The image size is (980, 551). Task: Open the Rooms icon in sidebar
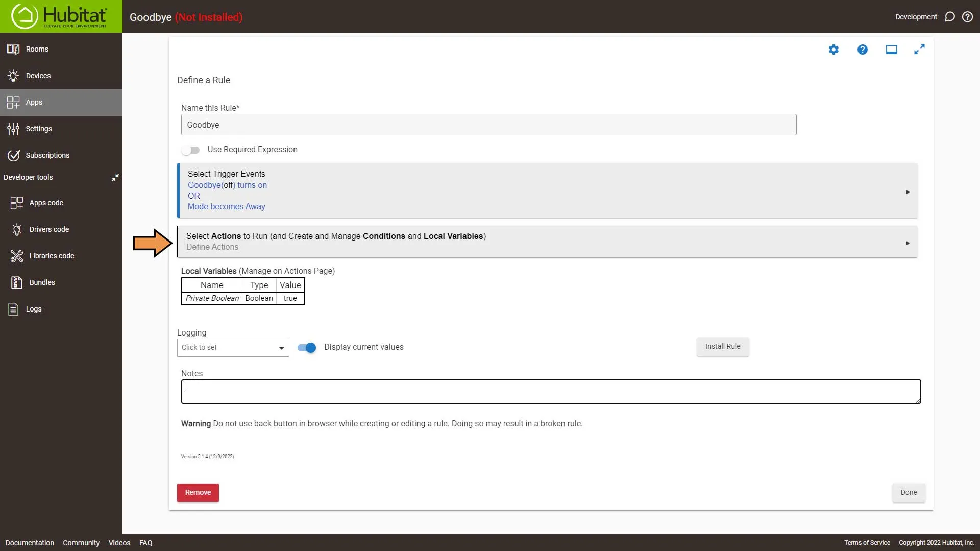pos(13,49)
